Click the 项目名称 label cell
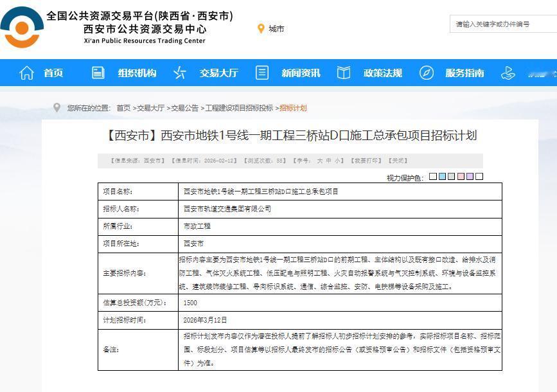 138,192
